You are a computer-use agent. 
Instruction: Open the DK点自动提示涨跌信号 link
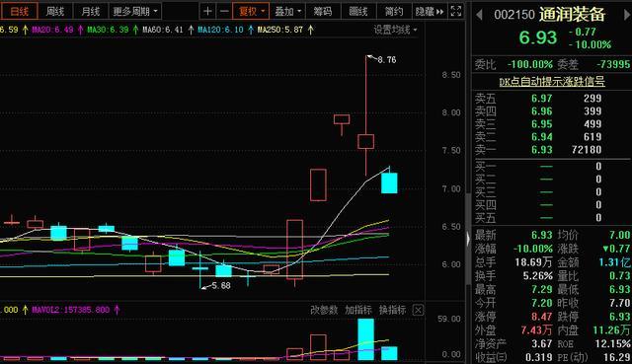click(x=552, y=82)
